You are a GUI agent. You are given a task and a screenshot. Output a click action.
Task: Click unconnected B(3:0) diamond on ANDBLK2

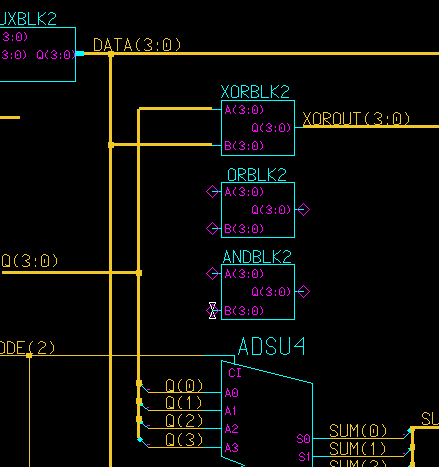pyautogui.click(x=212, y=311)
